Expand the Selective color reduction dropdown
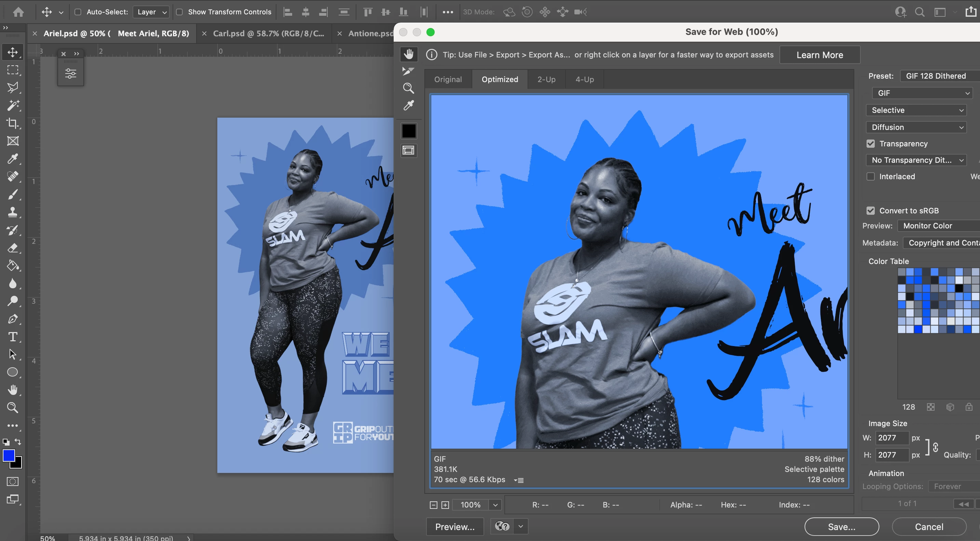The height and width of the screenshot is (541, 980). coord(917,110)
